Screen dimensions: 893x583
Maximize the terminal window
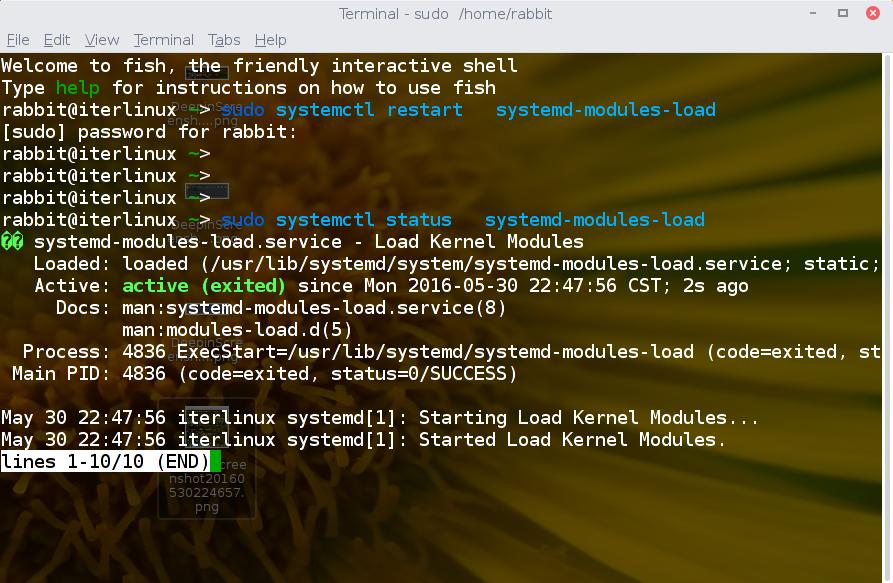click(x=843, y=13)
